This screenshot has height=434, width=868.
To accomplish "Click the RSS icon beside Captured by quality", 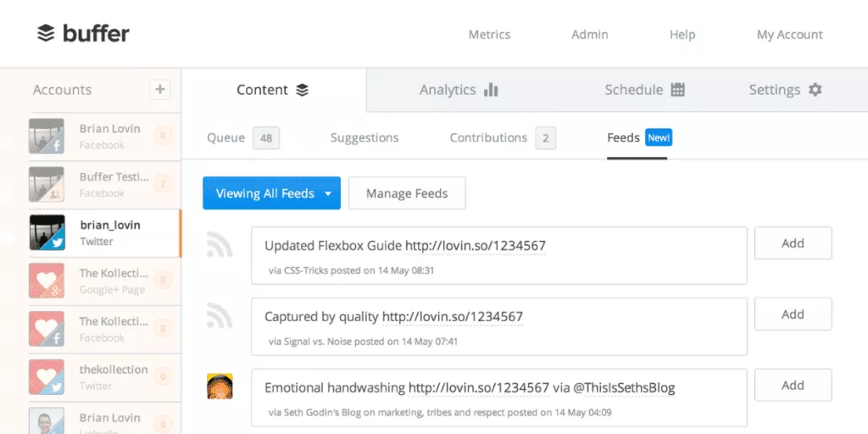I will (220, 315).
